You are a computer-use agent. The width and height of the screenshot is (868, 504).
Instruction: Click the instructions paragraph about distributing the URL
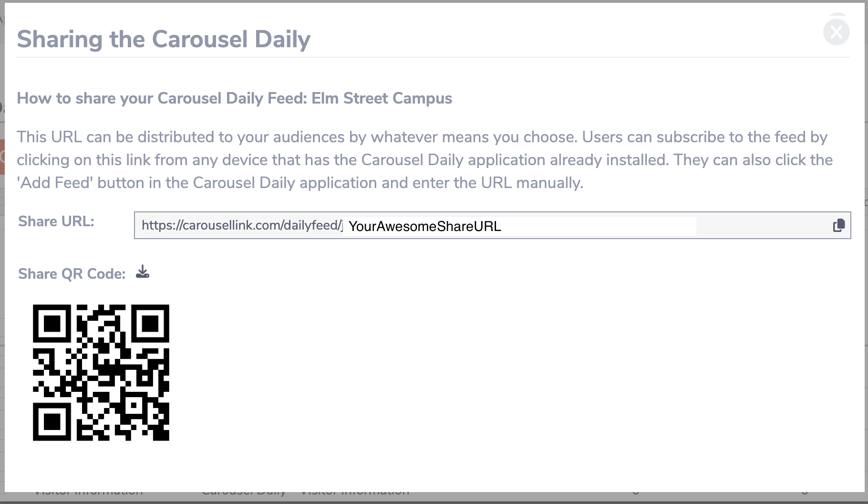424,160
